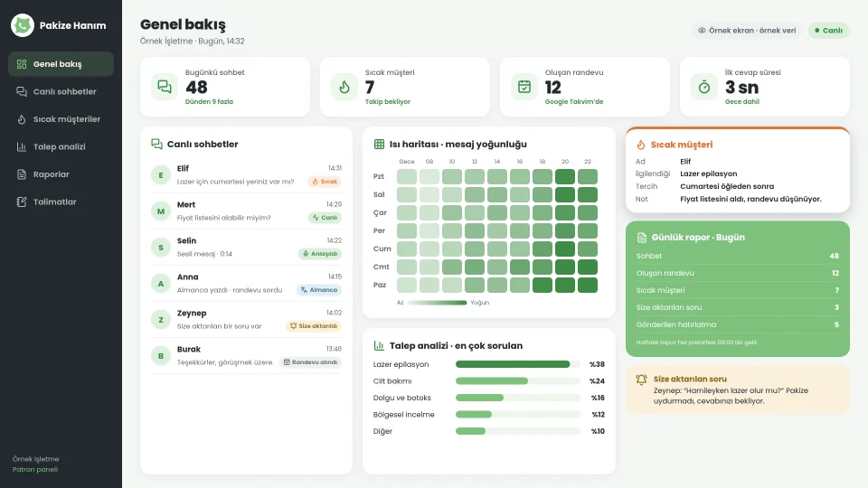Screen dimensions: 868x488
Task: Click Bugünkü sohbet chat icon
Action: pos(165,87)
